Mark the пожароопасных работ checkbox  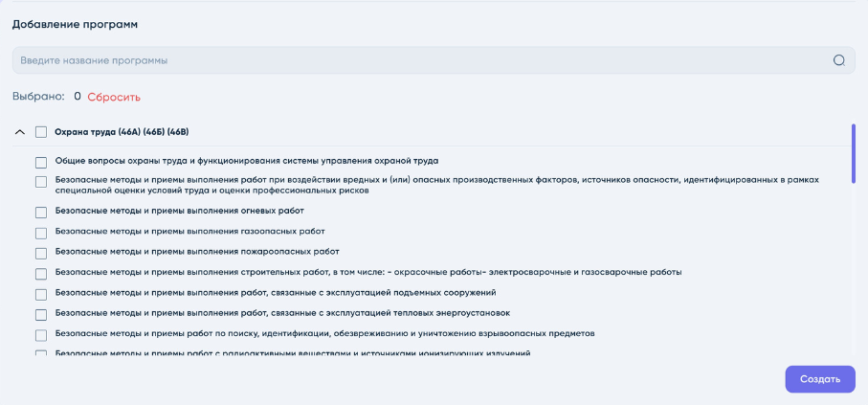click(41, 254)
